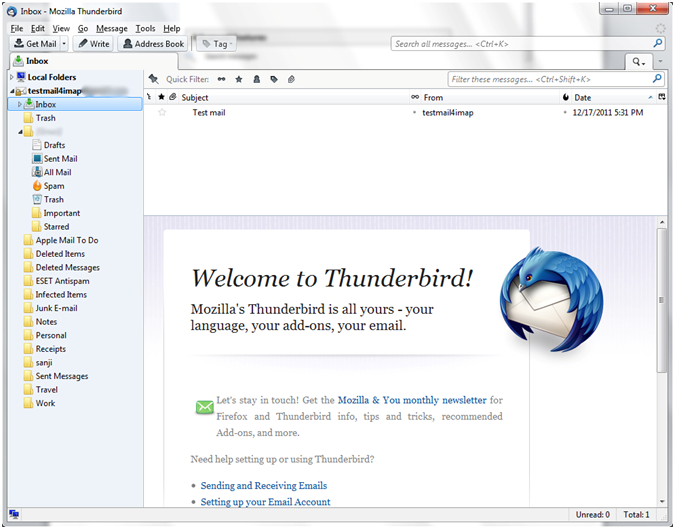
Task: Expand the Inbox folder arrow
Action: [x=19, y=104]
